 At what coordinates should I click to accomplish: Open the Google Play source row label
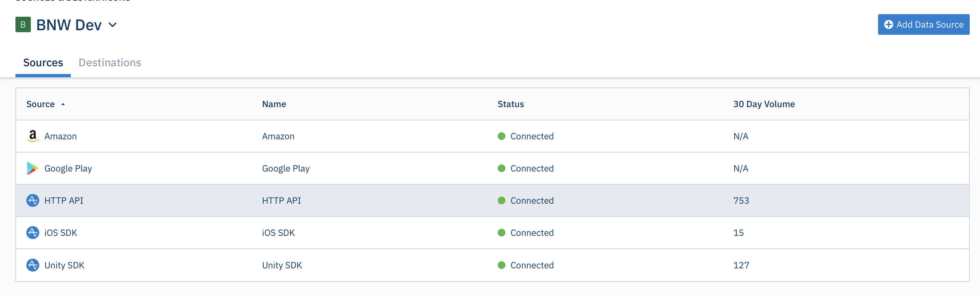pyautogui.click(x=68, y=168)
